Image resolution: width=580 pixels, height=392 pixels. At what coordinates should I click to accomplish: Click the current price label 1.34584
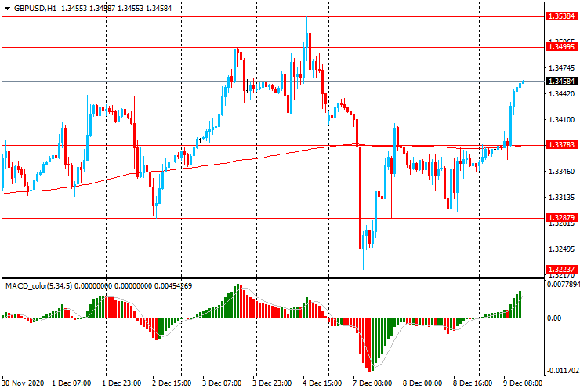(x=561, y=81)
